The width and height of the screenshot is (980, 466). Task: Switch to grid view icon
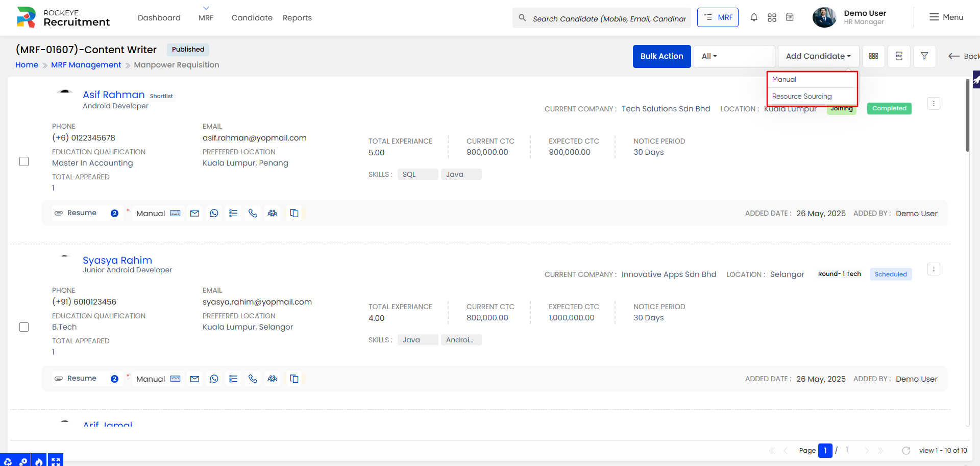873,56
